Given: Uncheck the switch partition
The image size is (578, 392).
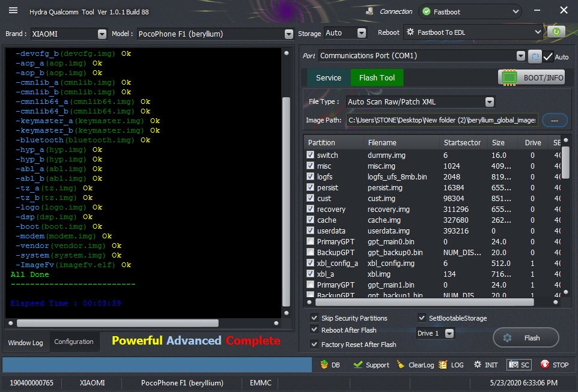Looking at the screenshot, I should (311, 155).
